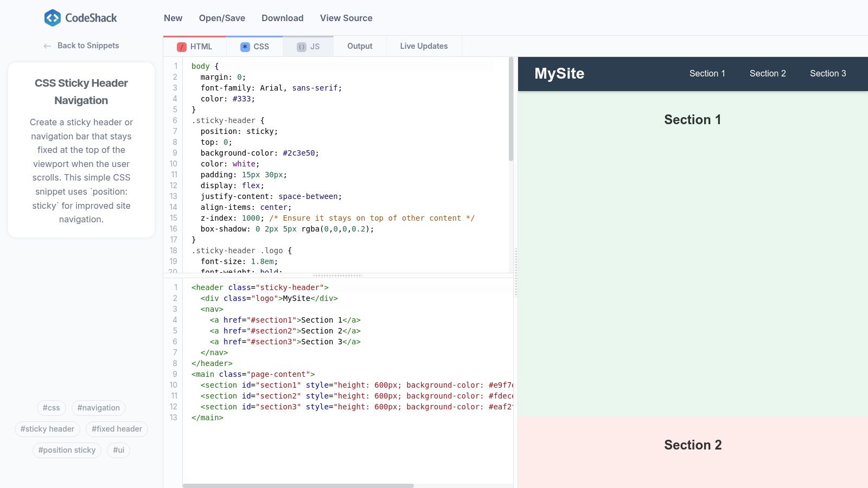
Task: Click Section 3 link in preview header
Action: [828, 74]
